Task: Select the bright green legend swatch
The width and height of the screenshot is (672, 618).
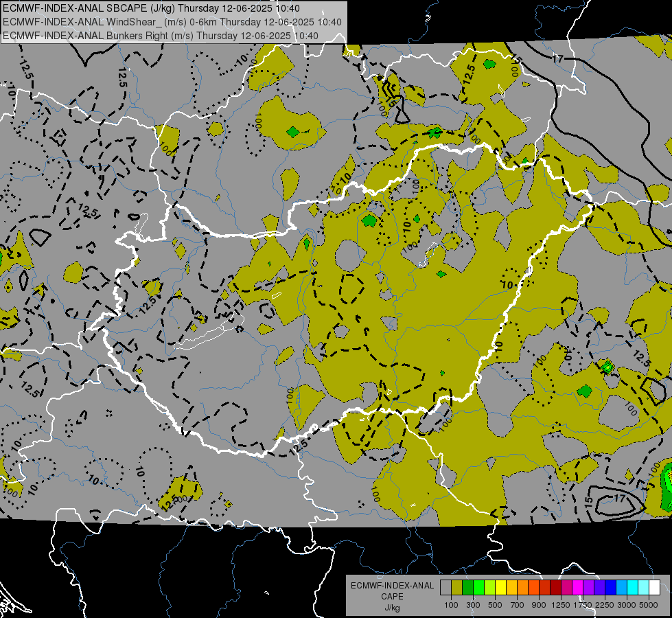Action: [478, 587]
